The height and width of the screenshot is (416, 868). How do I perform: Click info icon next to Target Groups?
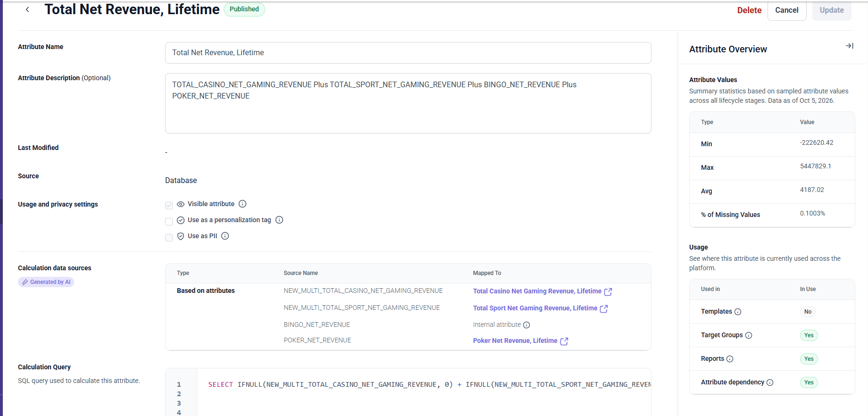point(749,335)
